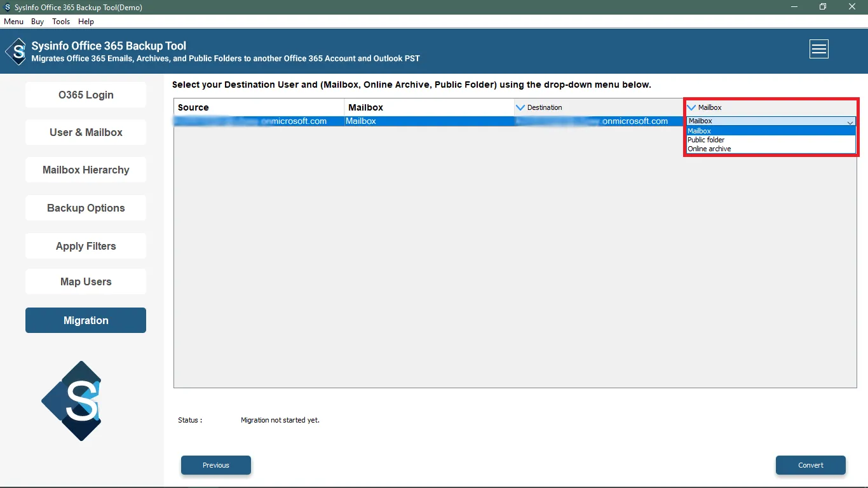The height and width of the screenshot is (488, 868).
Task: Go to the O365 Login step
Action: coord(86,95)
